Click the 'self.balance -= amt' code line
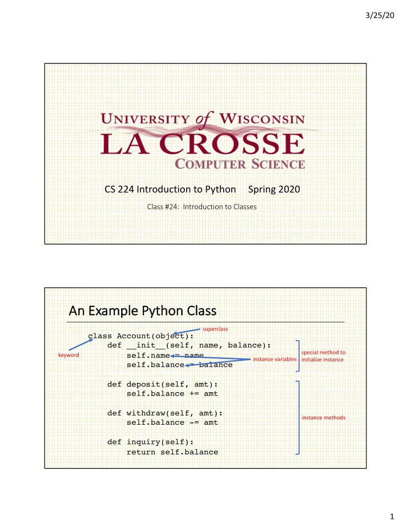The height and width of the screenshot is (532, 411). tap(172, 422)
